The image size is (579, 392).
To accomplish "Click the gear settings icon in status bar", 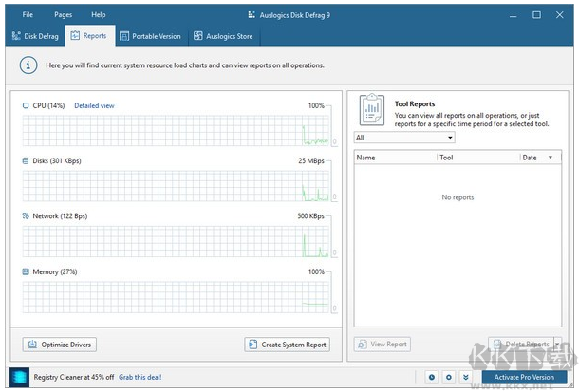I will pos(449,377).
